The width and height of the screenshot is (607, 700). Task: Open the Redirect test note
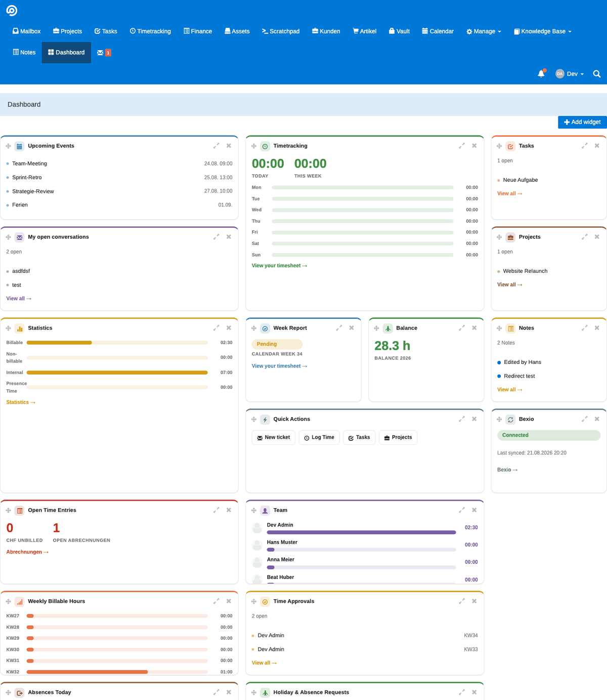click(519, 376)
